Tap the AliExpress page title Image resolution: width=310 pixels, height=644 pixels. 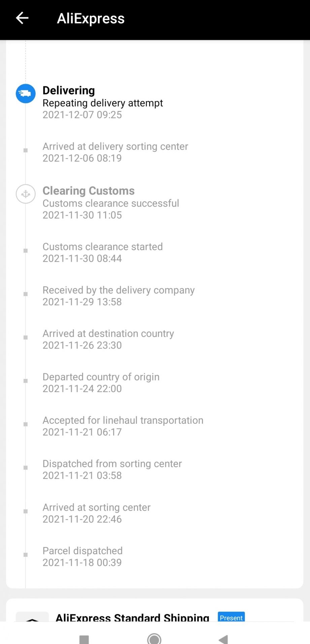tap(91, 19)
